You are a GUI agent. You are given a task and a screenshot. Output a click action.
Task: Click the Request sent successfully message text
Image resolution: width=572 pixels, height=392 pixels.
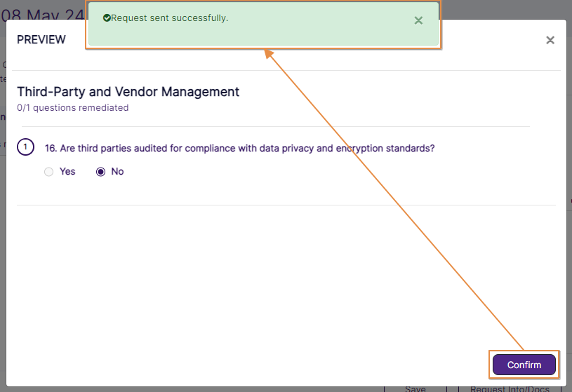point(170,18)
